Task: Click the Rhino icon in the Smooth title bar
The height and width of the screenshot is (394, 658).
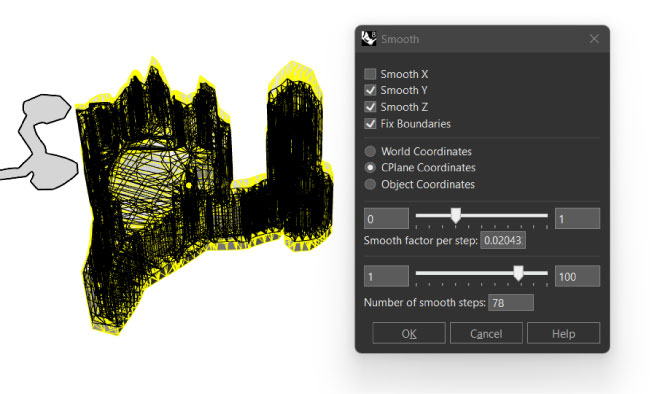Action: click(369, 39)
